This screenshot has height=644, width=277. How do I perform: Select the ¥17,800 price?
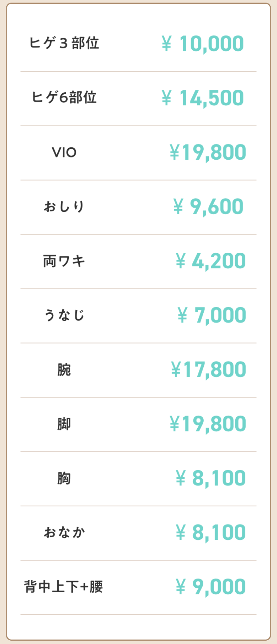click(208, 370)
